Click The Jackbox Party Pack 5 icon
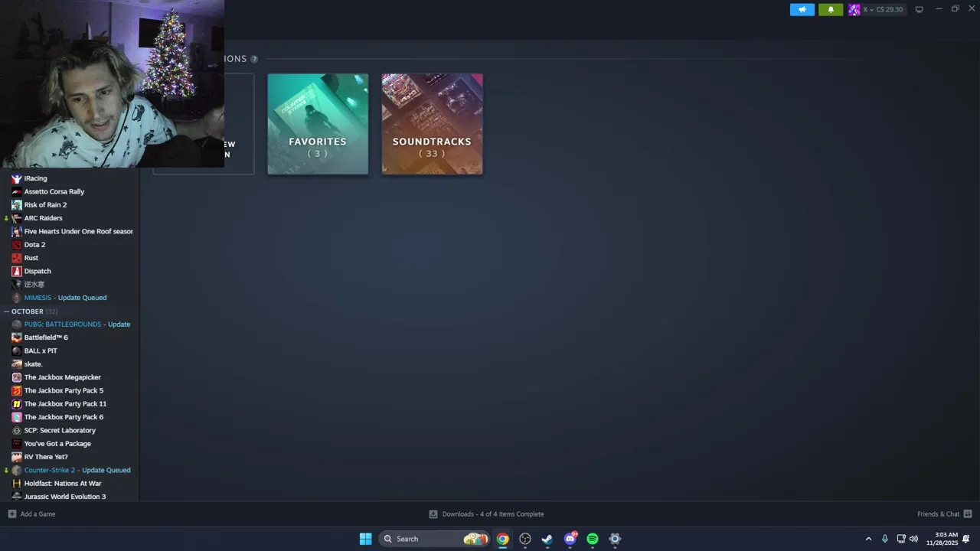 pos(17,390)
